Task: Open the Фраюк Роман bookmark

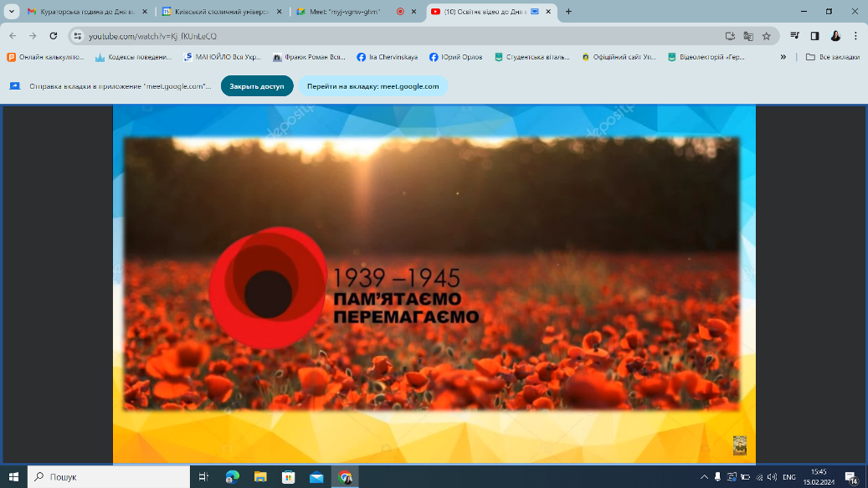Action: pyautogui.click(x=309, y=57)
